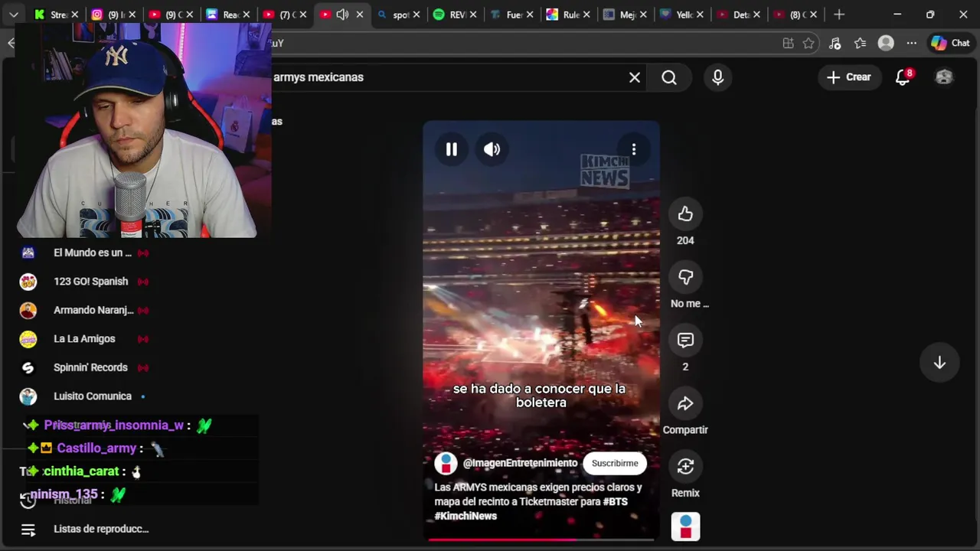Seek using the red Shorts progress bar
This screenshot has width=980, height=551.
[541, 540]
